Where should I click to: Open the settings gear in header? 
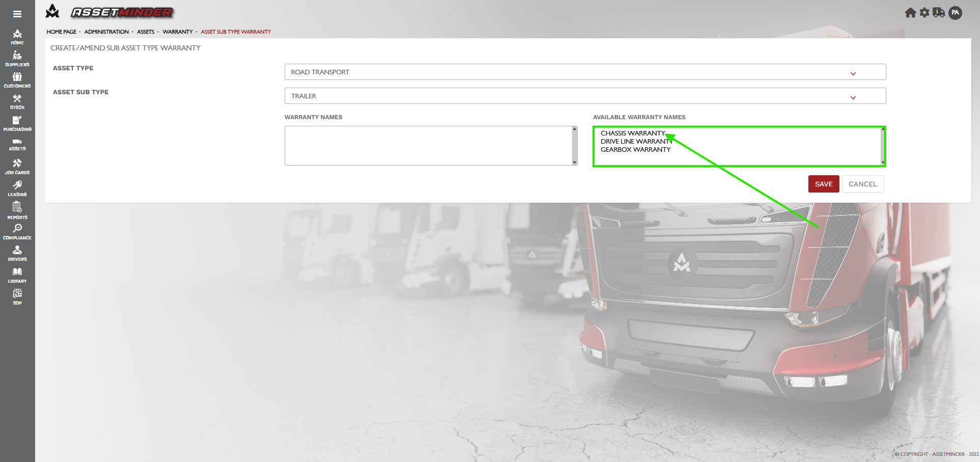tap(924, 13)
